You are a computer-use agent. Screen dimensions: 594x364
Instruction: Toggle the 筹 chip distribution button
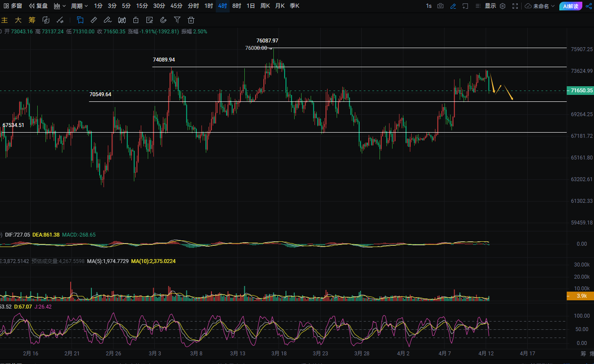click(x=32, y=20)
